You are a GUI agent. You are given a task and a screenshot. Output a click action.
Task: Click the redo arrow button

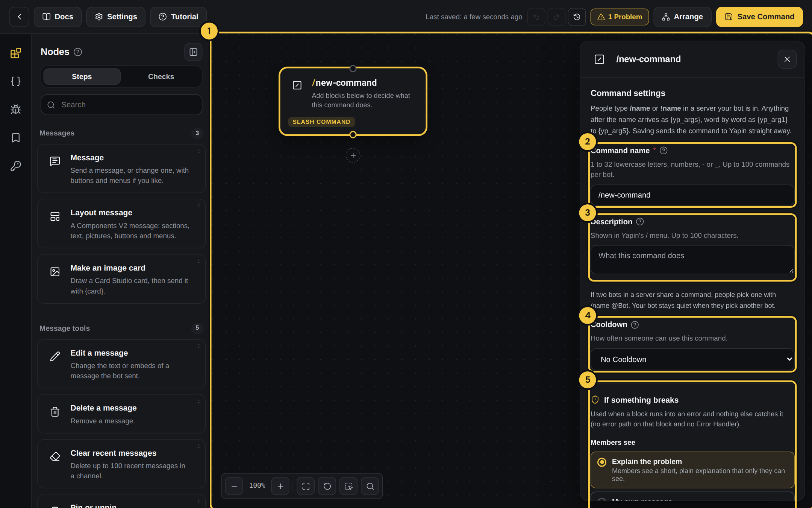[556, 17]
